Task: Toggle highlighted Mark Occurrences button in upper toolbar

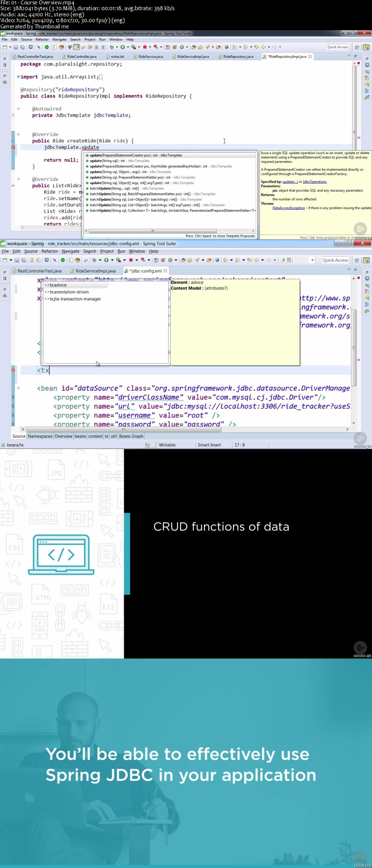Action: tap(77, 47)
